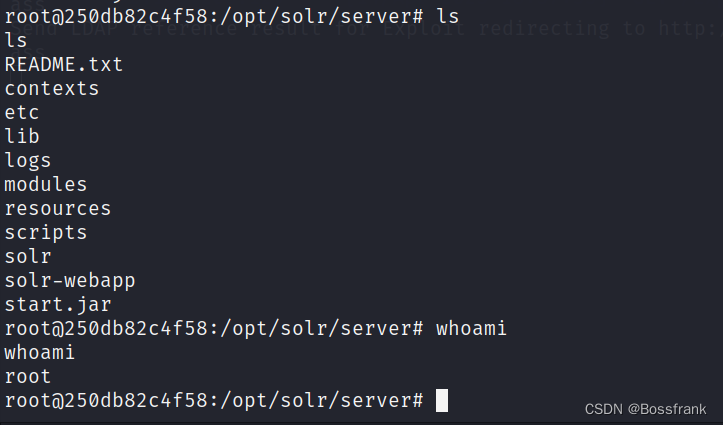The image size is (723, 425).
Task: Click the README.txt entry in listing
Action: point(64,65)
